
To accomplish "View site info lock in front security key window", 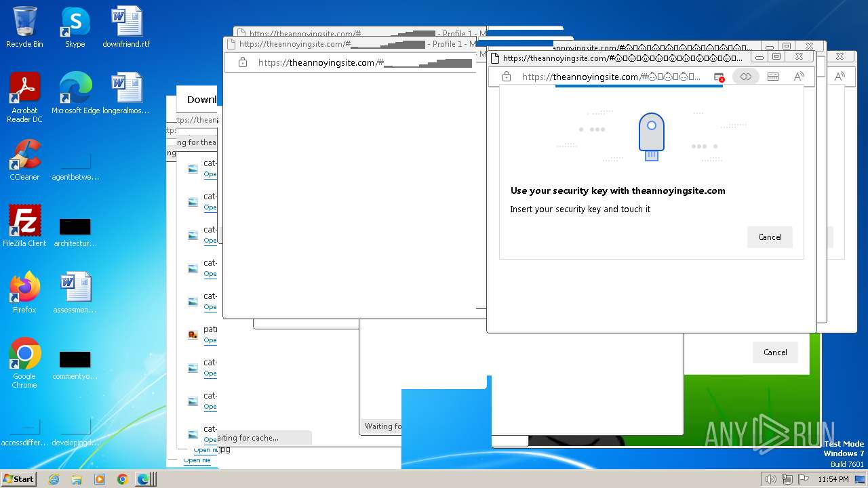I will 507,77.
